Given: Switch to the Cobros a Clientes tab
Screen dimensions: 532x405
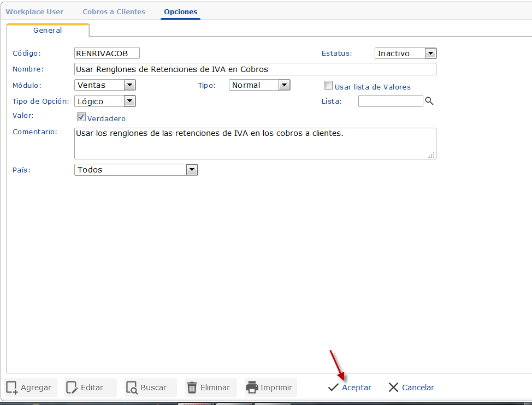Looking at the screenshot, I should [x=114, y=11].
